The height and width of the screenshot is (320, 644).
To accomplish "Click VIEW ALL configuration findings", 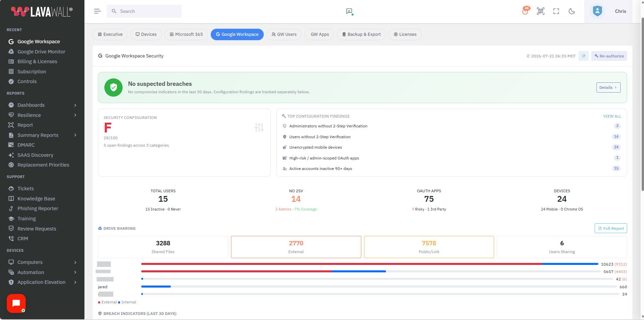I will (612, 116).
